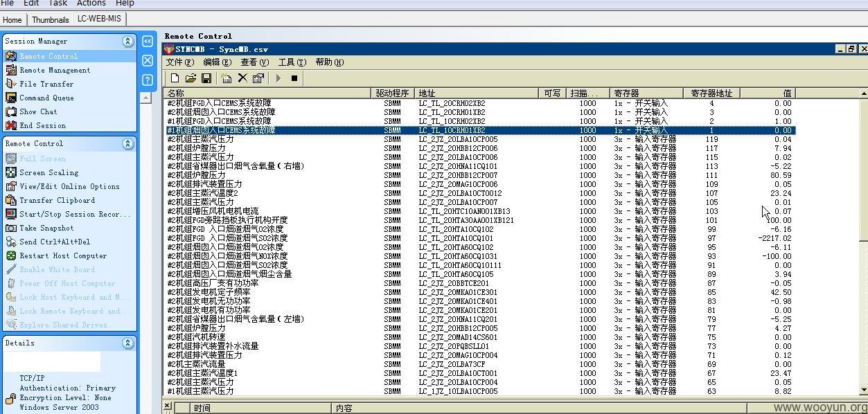Open the Help menu in top bar
The image size is (868, 414).
click(125, 3)
